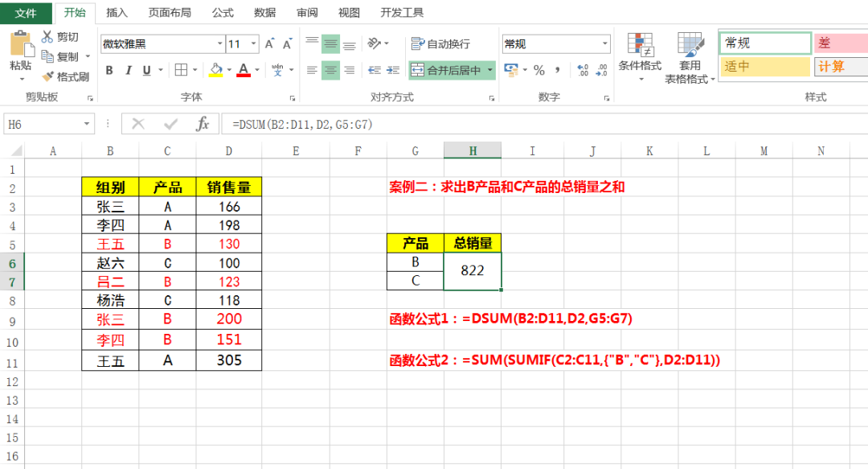This screenshot has height=469, width=868.
Task: Click the increase indent icon
Action: pos(392,70)
